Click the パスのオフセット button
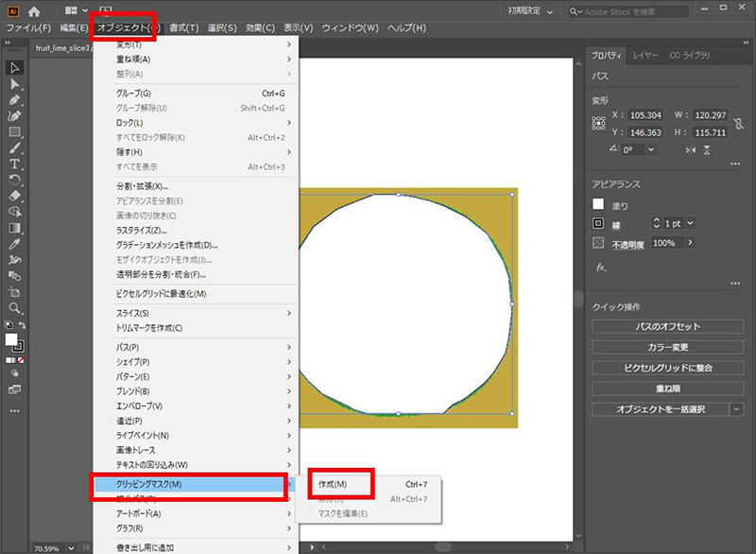The image size is (756, 554). pos(671,326)
